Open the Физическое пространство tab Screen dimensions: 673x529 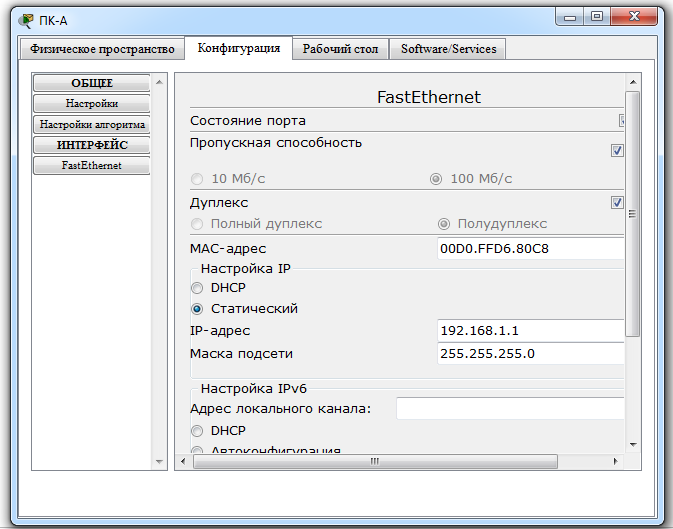point(102,49)
